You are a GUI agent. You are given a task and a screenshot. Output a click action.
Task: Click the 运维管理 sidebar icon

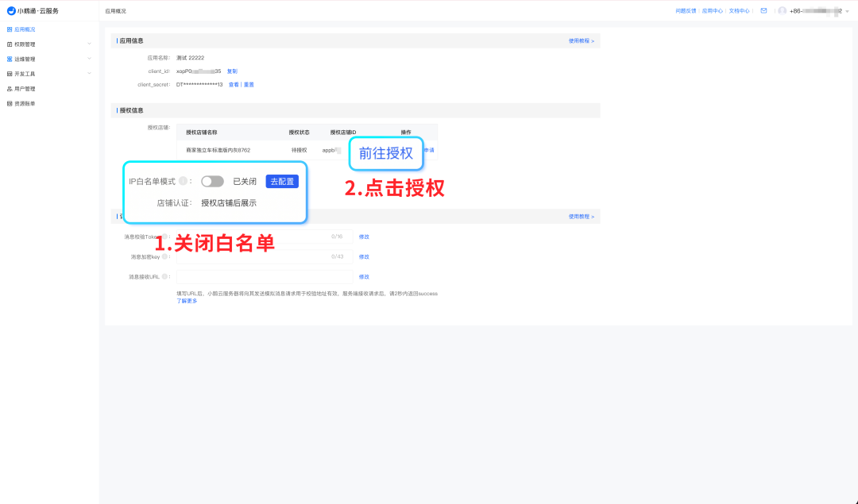(x=10, y=59)
